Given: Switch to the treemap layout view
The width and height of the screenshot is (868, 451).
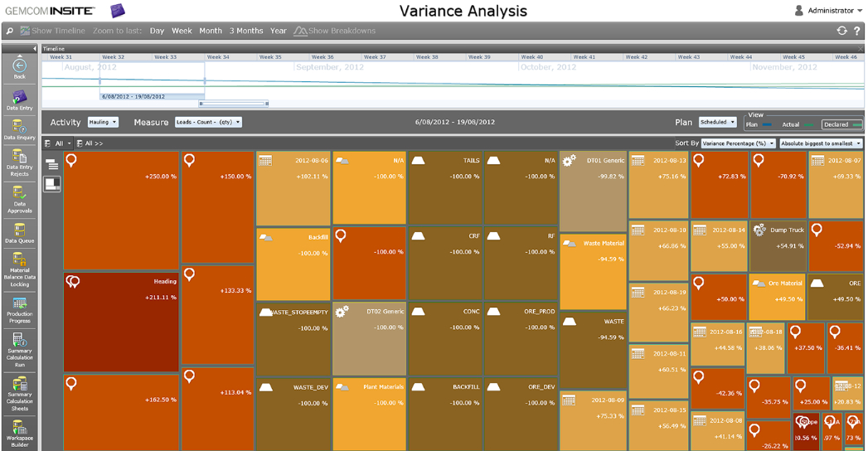Looking at the screenshot, I should coord(51,183).
